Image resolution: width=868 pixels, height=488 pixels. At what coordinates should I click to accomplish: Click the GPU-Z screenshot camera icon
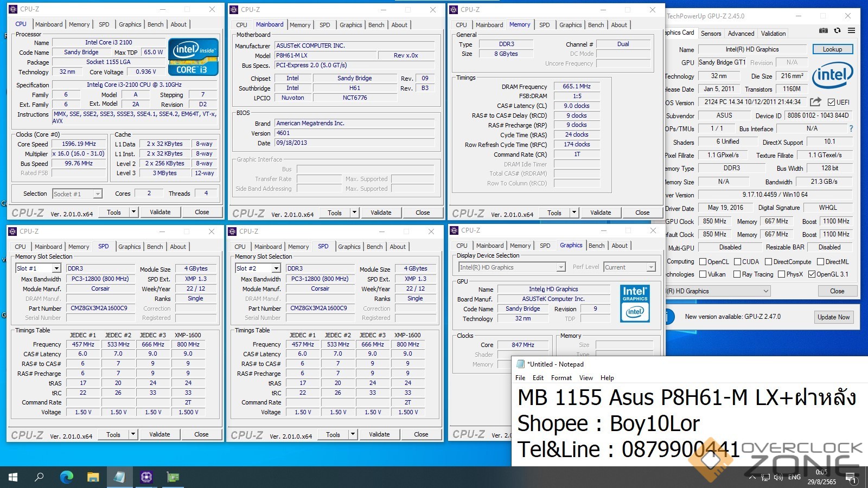pyautogui.click(x=823, y=31)
